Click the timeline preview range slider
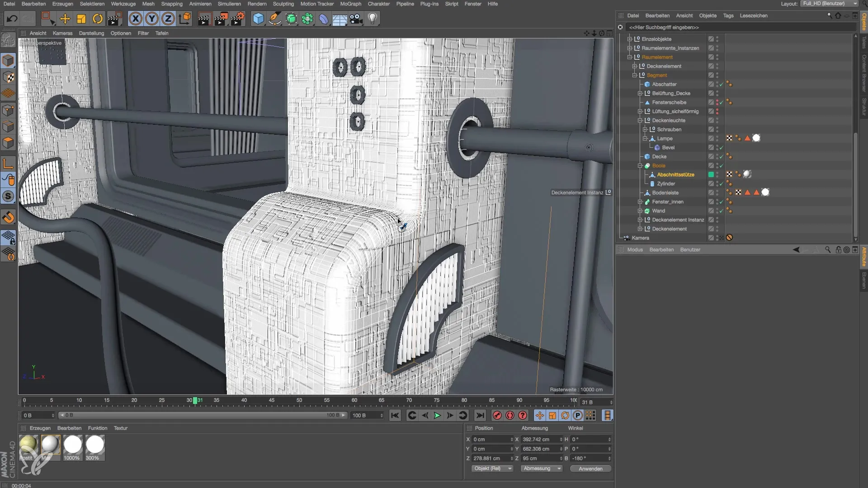The width and height of the screenshot is (868, 488). click(203, 415)
